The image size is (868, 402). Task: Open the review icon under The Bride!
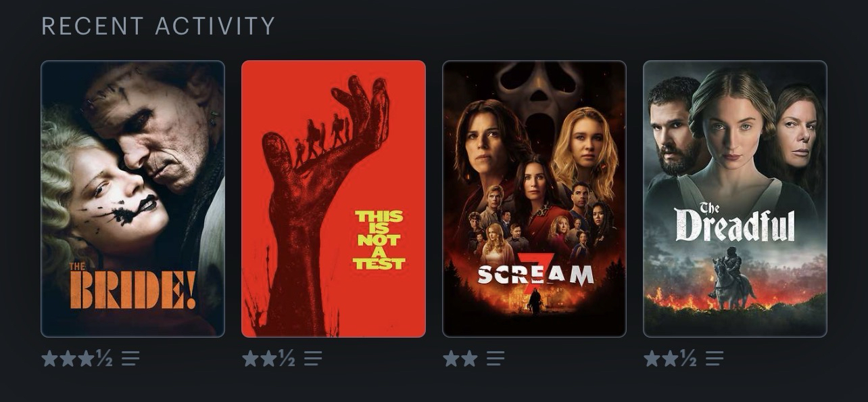tap(130, 359)
